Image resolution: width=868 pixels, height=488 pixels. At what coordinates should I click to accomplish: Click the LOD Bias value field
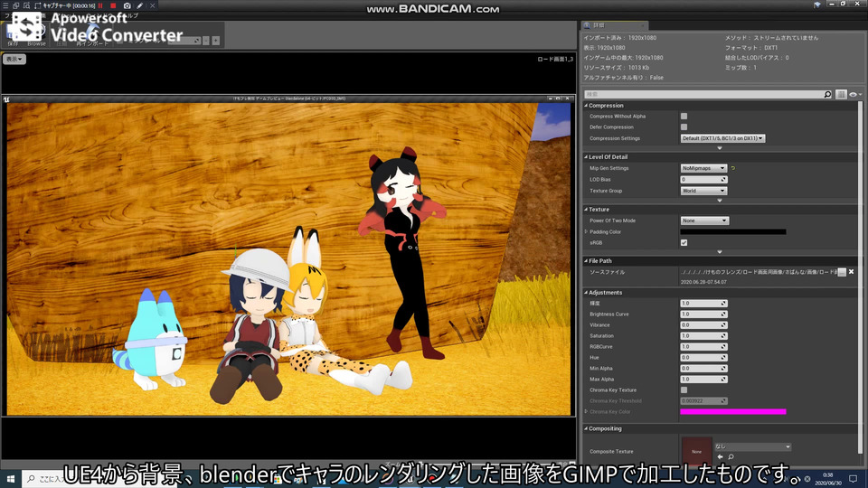pyautogui.click(x=703, y=180)
